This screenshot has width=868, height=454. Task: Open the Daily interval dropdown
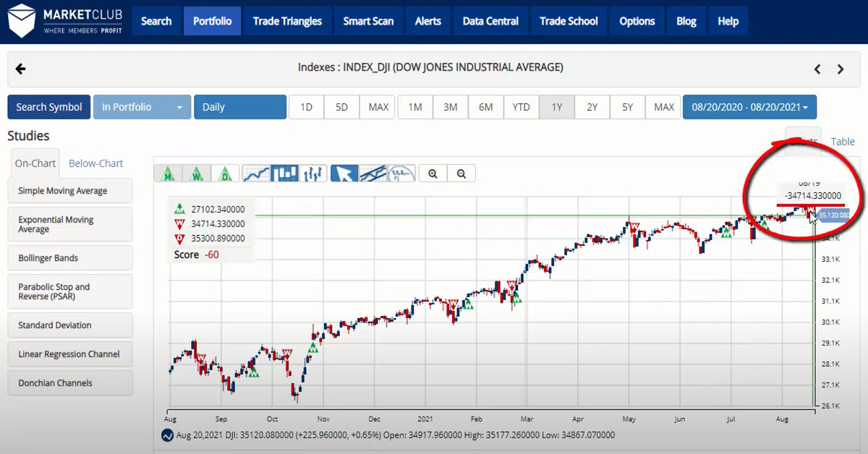pos(240,106)
